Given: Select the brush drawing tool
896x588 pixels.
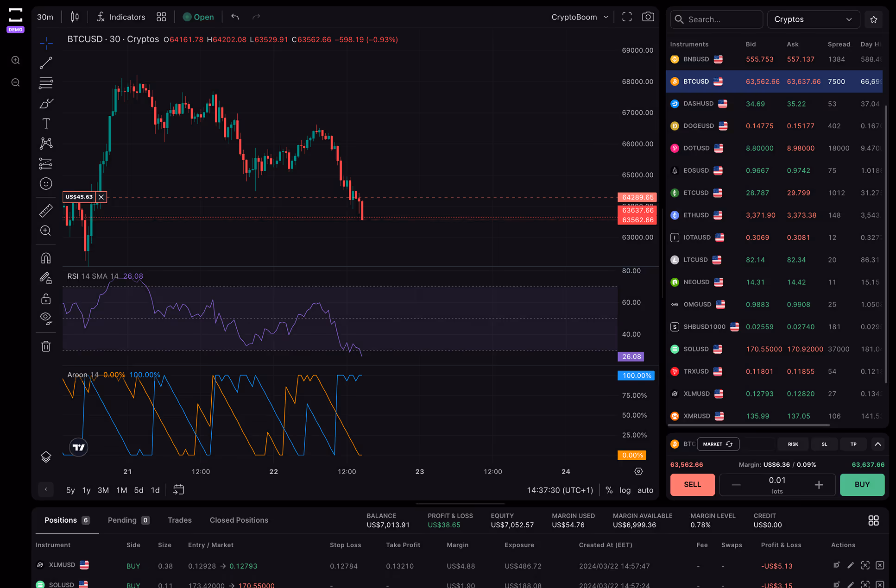Looking at the screenshot, I should (46, 103).
